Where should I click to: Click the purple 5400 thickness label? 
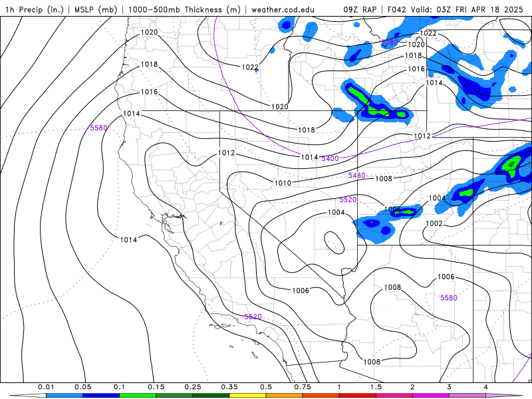click(330, 158)
